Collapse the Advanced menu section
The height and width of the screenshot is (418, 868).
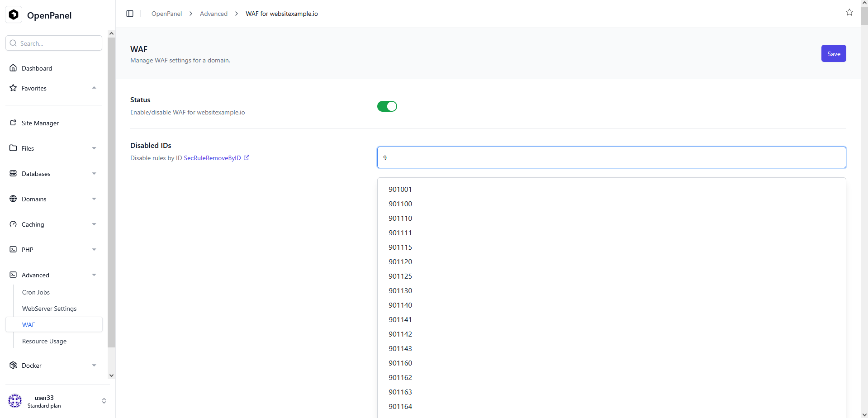pos(94,275)
